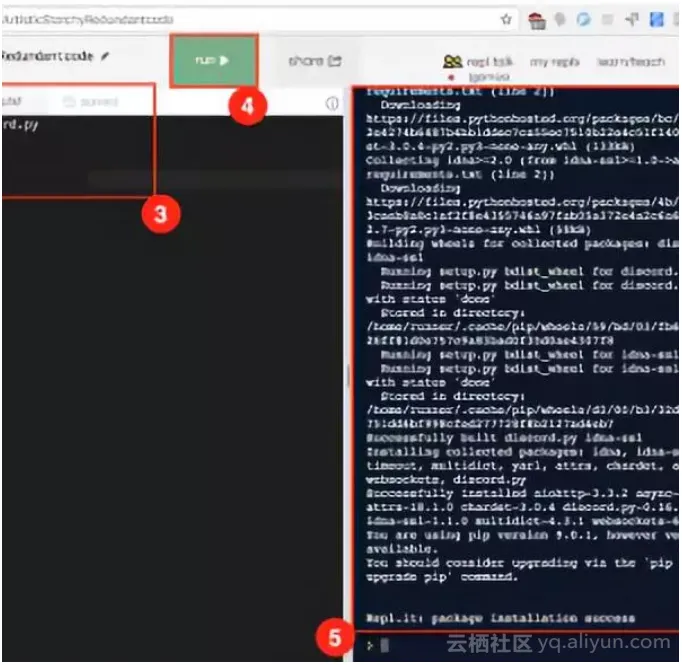The image size is (682, 665).
Task: Click the username below repl talk
Action: tap(489, 77)
